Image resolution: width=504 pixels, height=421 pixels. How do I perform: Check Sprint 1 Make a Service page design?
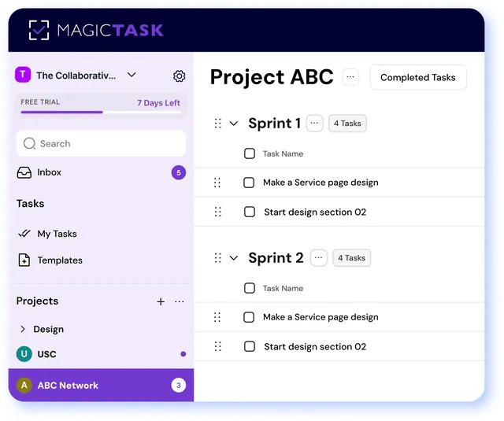pos(249,183)
